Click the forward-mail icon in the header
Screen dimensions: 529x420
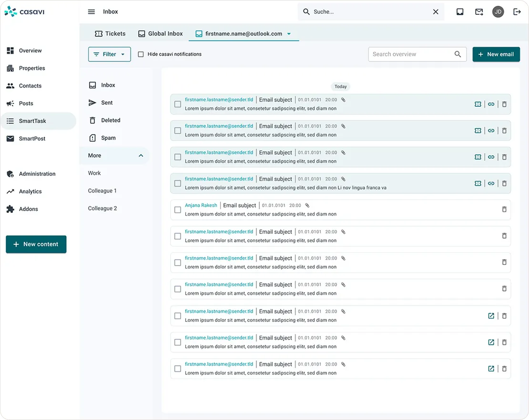click(479, 12)
